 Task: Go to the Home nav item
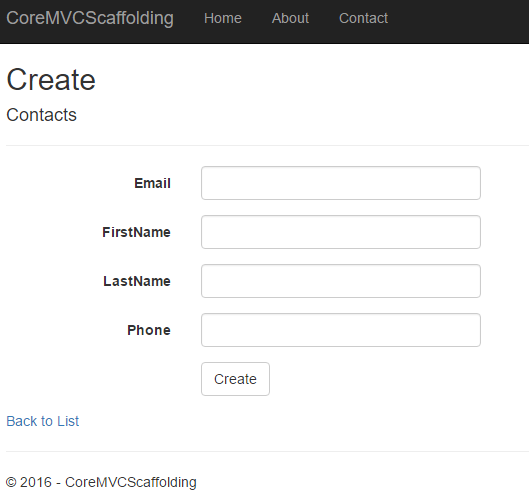point(223,18)
